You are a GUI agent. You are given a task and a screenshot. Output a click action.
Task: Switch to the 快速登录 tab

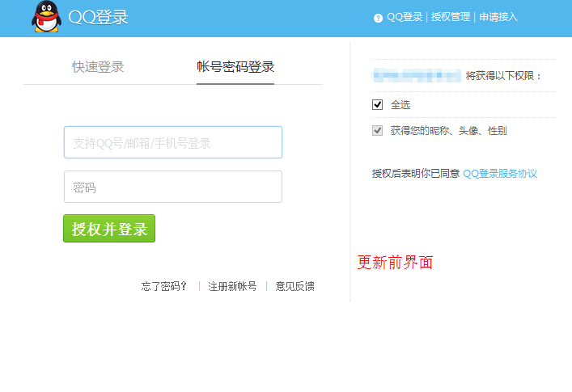pos(98,67)
